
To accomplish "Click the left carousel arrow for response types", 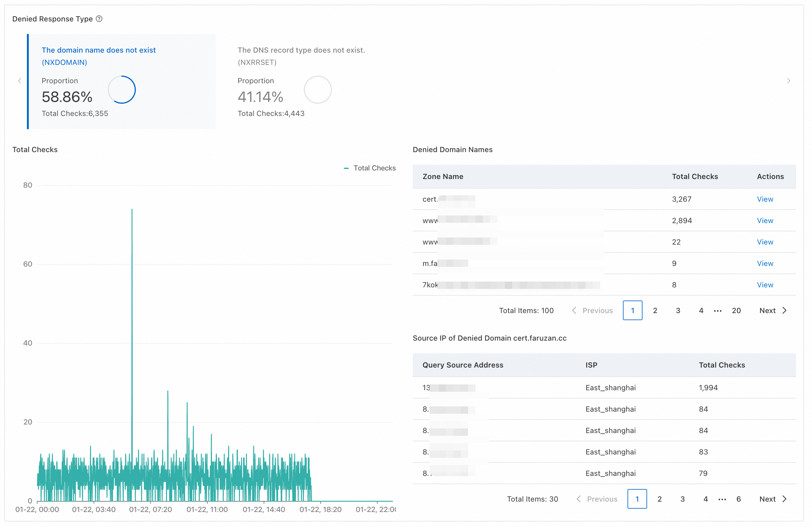I will click(20, 81).
